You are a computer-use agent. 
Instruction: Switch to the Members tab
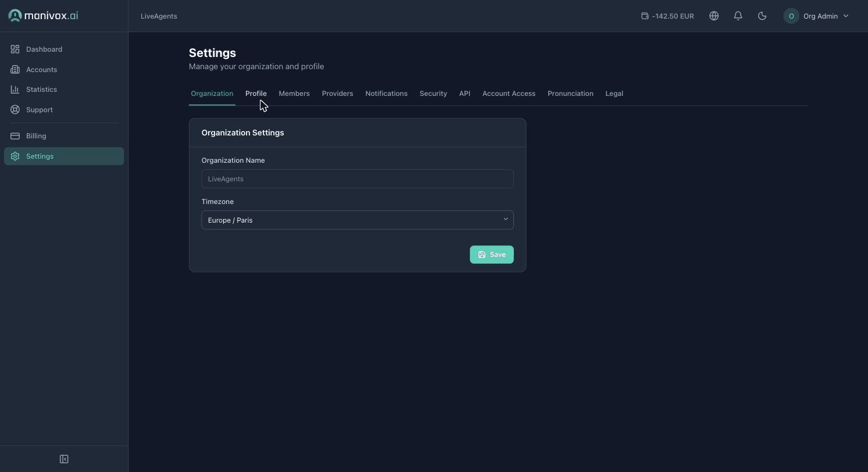pyautogui.click(x=294, y=94)
